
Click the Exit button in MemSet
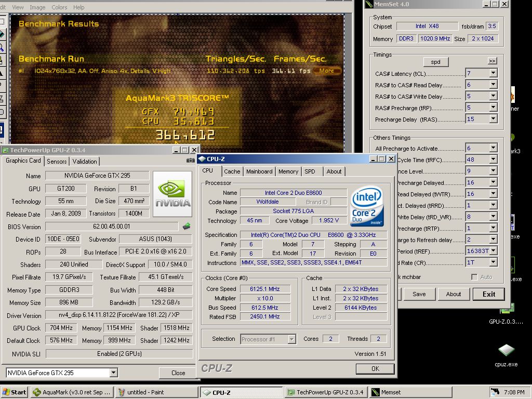click(488, 294)
